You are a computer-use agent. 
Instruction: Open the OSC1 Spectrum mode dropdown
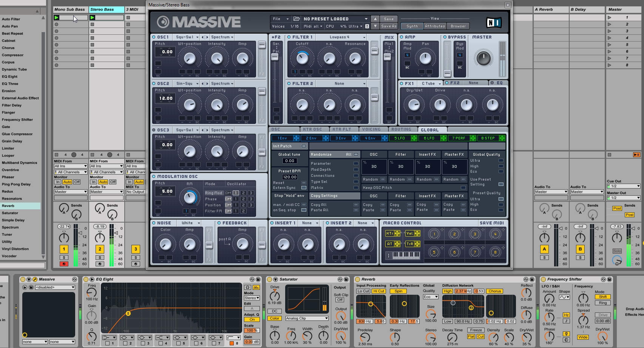[222, 37]
